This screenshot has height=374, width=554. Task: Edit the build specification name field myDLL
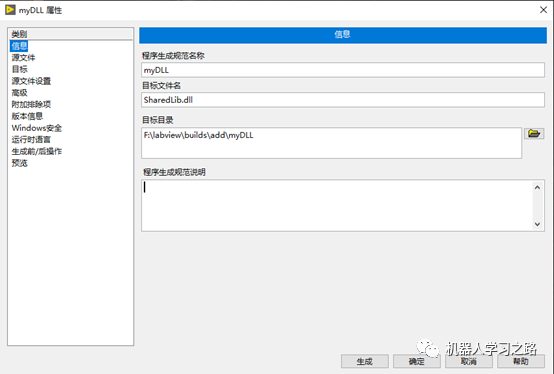coord(343,70)
